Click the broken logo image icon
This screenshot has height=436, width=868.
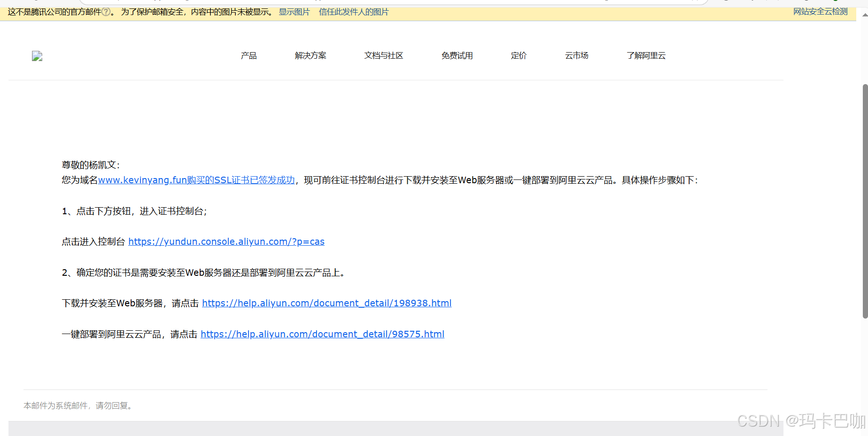[37, 56]
